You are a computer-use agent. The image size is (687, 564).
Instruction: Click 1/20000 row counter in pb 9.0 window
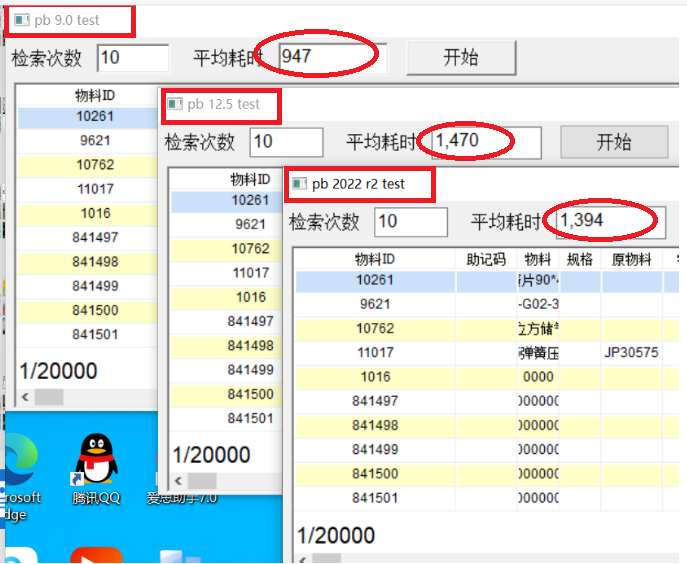(x=58, y=371)
